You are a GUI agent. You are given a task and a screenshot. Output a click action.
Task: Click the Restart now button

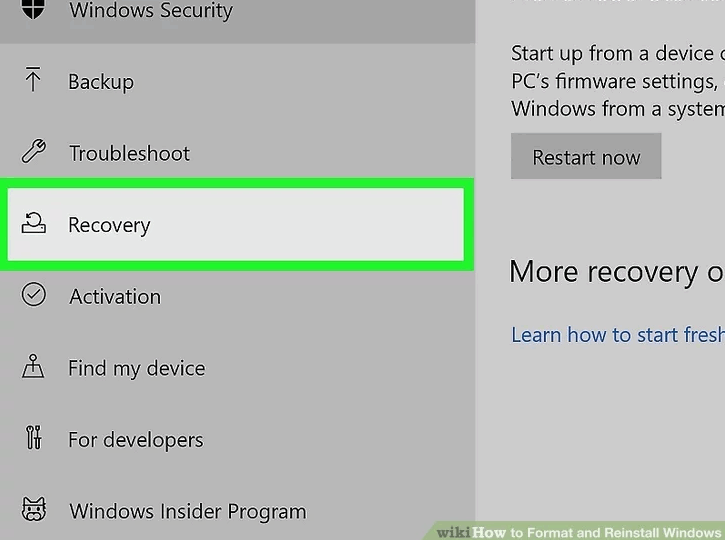click(586, 156)
